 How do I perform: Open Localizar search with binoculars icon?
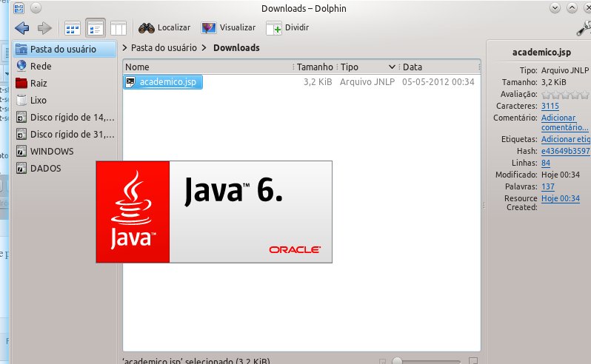(x=164, y=27)
